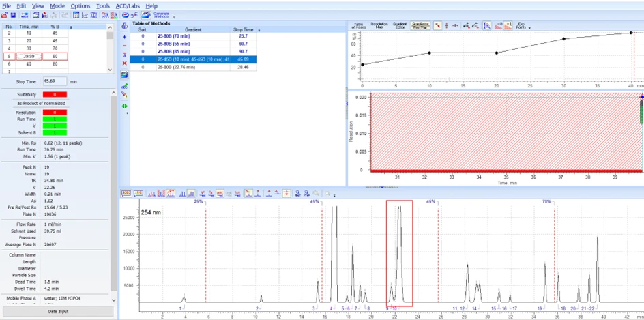Click the red minus remove-method icon
This screenshot has height=320, width=644.
tap(125, 46)
